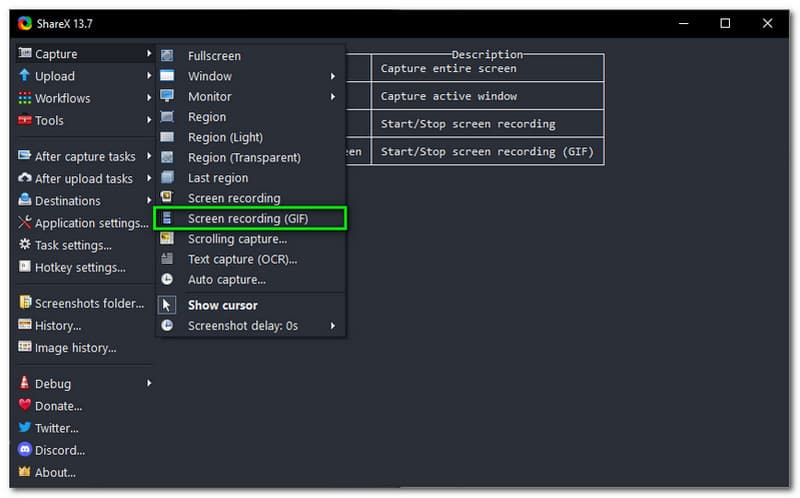Click the Scrolling capture icon

167,239
